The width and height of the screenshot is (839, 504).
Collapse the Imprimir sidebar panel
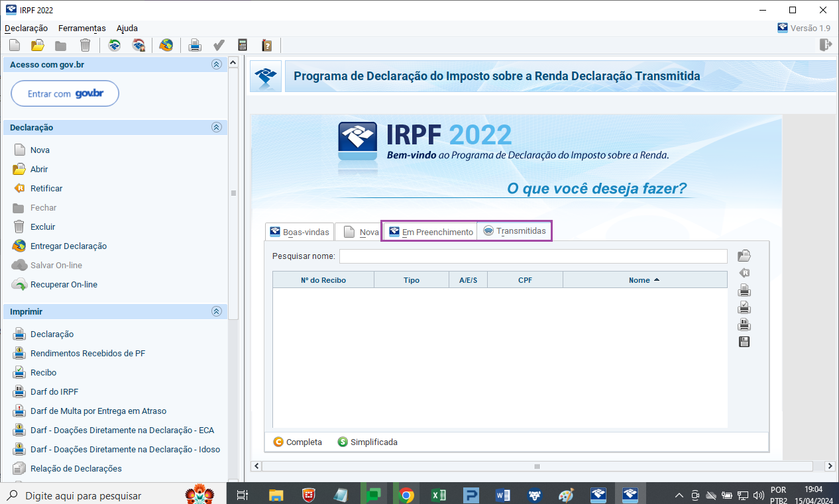[216, 311]
